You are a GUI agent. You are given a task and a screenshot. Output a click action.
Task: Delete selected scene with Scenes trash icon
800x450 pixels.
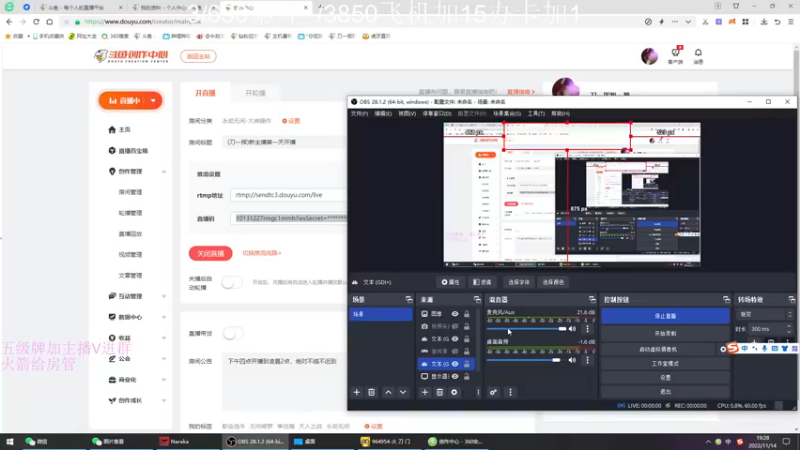click(x=371, y=392)
